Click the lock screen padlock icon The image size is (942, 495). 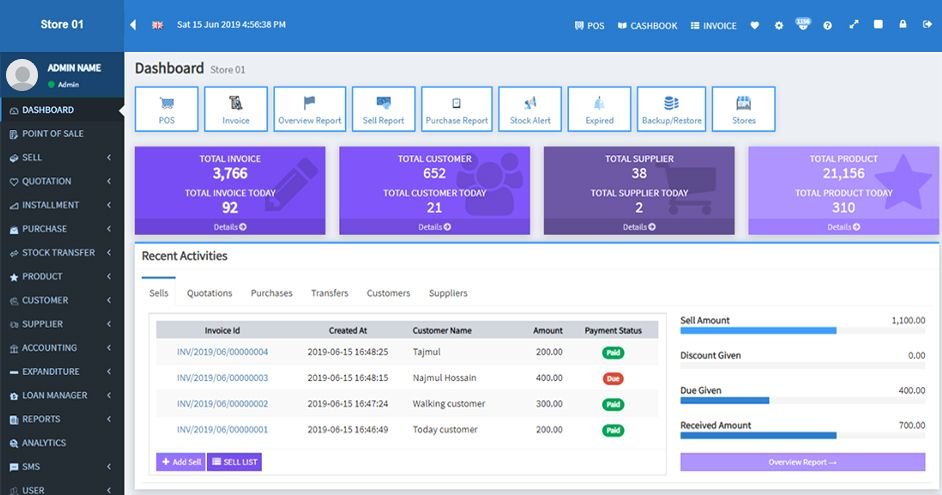903,25
